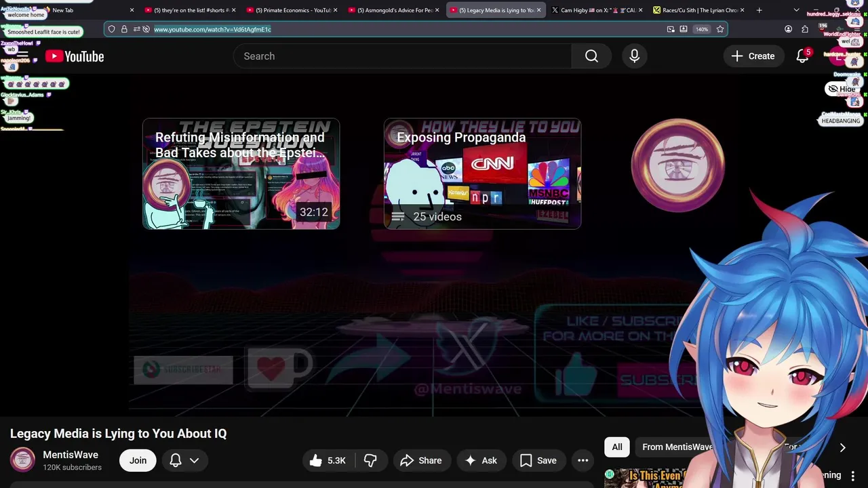Open the Create menu button
Viewport: 868px width, 488px height.
pos(753,56)
